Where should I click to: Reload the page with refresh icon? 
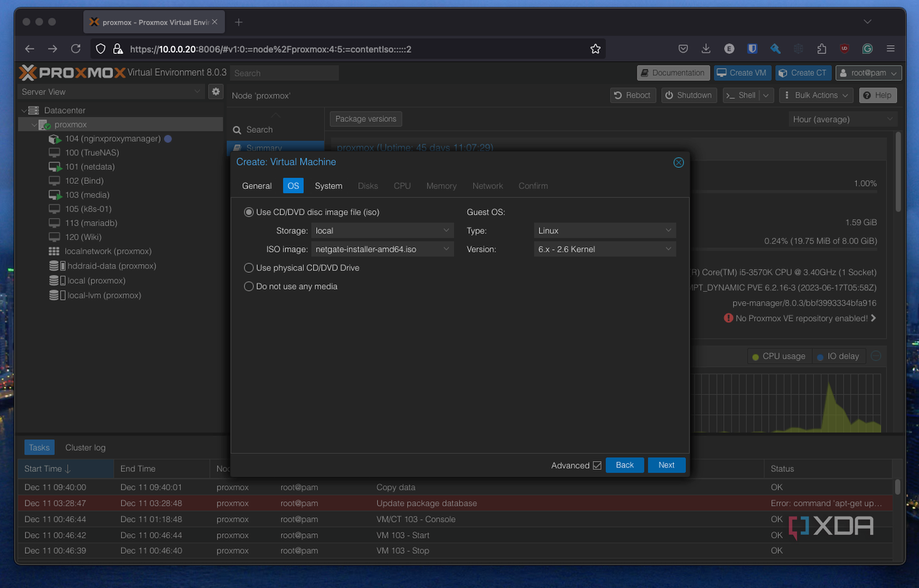pos(76,49)
